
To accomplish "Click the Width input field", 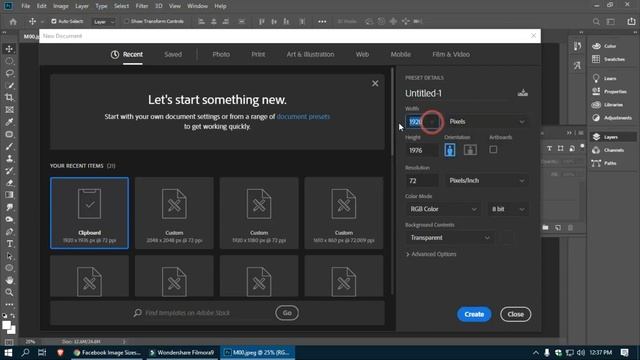I will (422, 122).
